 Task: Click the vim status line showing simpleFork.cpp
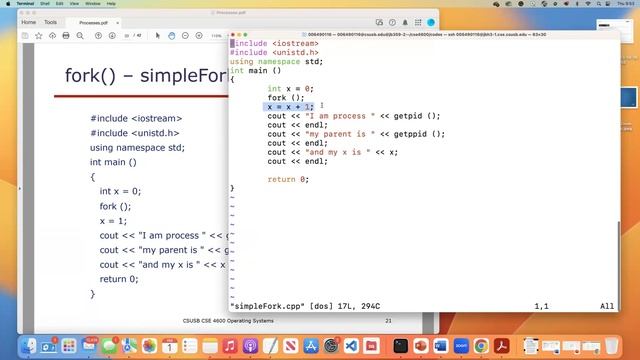tap(305, 306)
